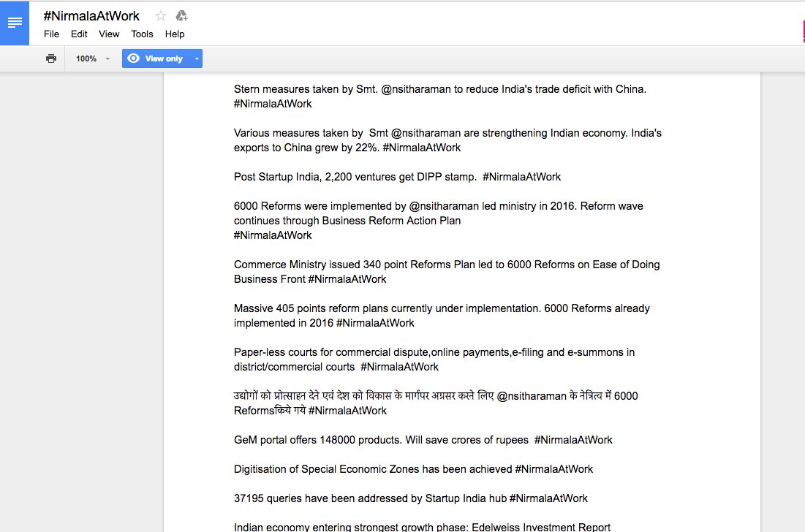This screenshot has height=532, width=805.
Task: Click the line starting with 'Reforms' in Hindi
Action: [x=310, y=411]
